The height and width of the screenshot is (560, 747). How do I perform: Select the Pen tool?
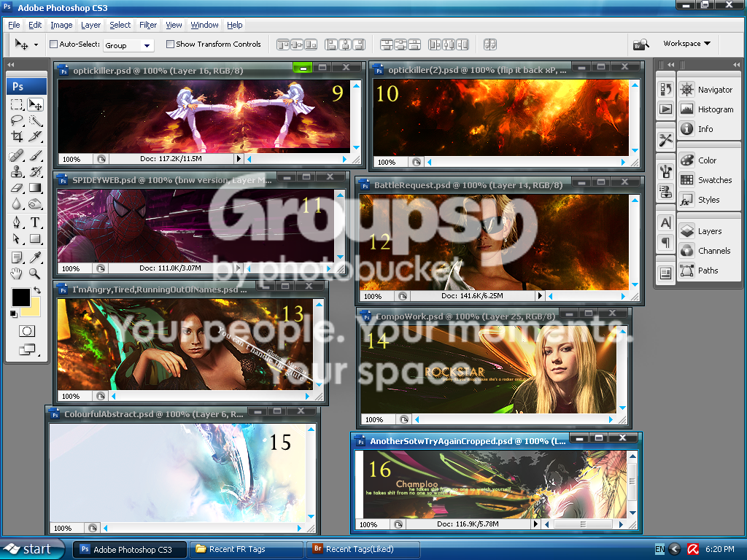click(x=17, y=222)
